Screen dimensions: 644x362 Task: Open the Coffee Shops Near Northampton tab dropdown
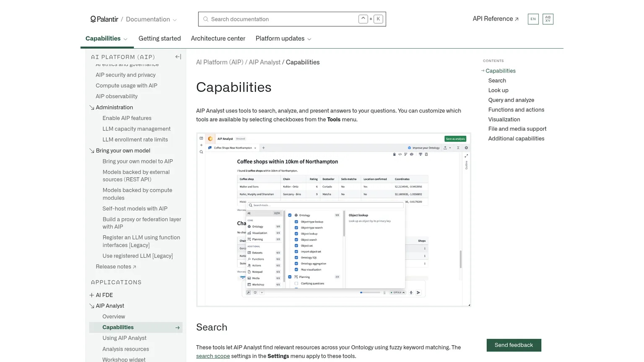(255, 148)
